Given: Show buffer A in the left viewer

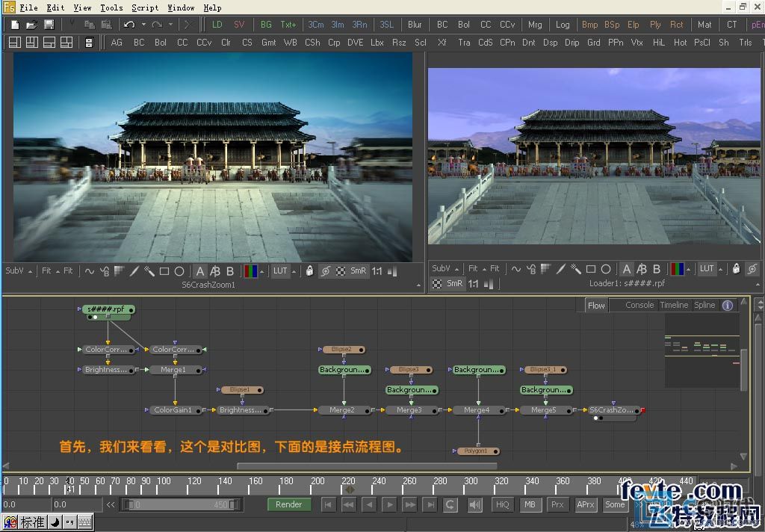Looking at the screenshot, I should tap(200, 271).
